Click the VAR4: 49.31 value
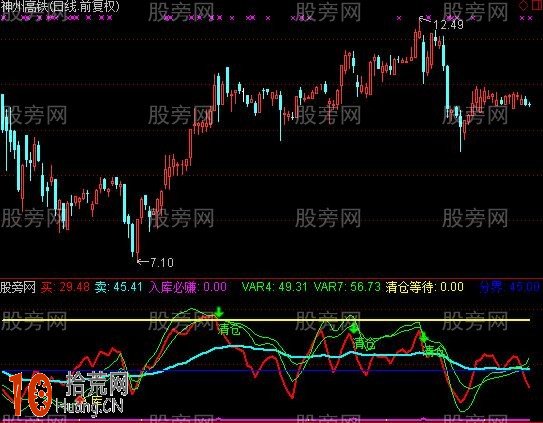 274,287
